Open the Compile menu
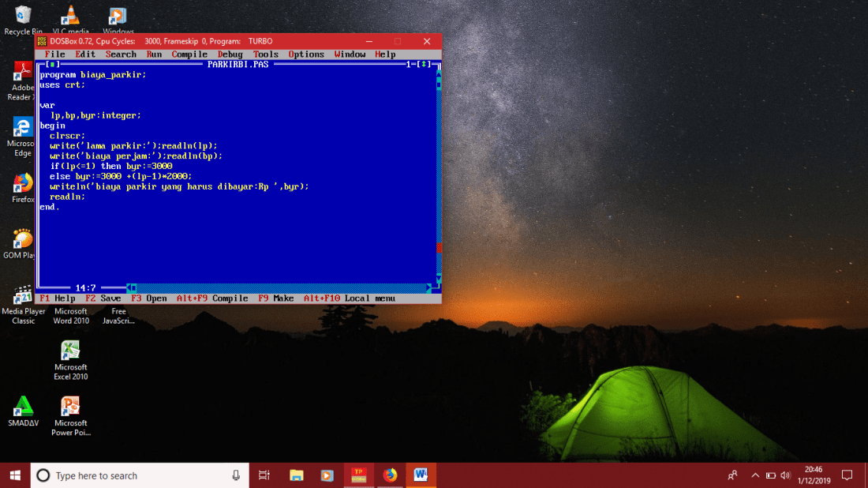The image size is (868, 488). pyautogui.click(x=189, y=54)
